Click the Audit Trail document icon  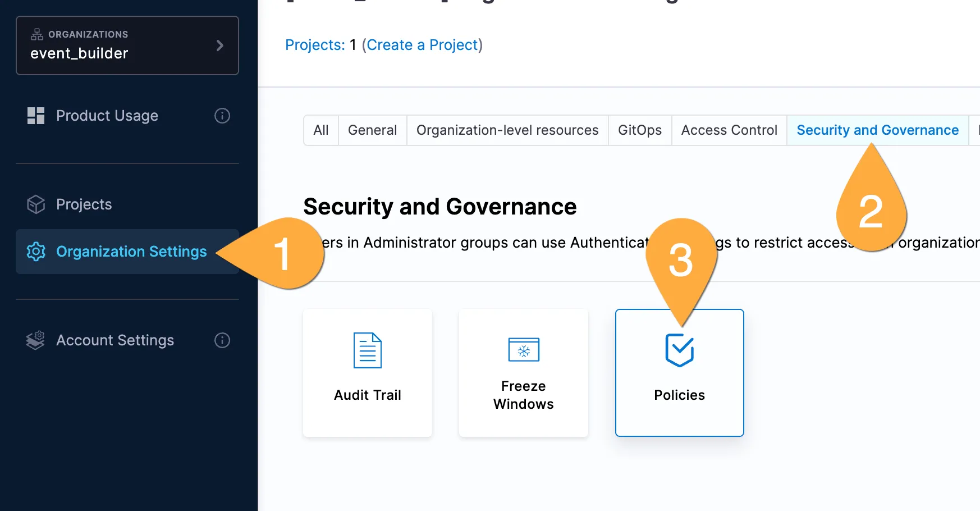coord(367,350)
